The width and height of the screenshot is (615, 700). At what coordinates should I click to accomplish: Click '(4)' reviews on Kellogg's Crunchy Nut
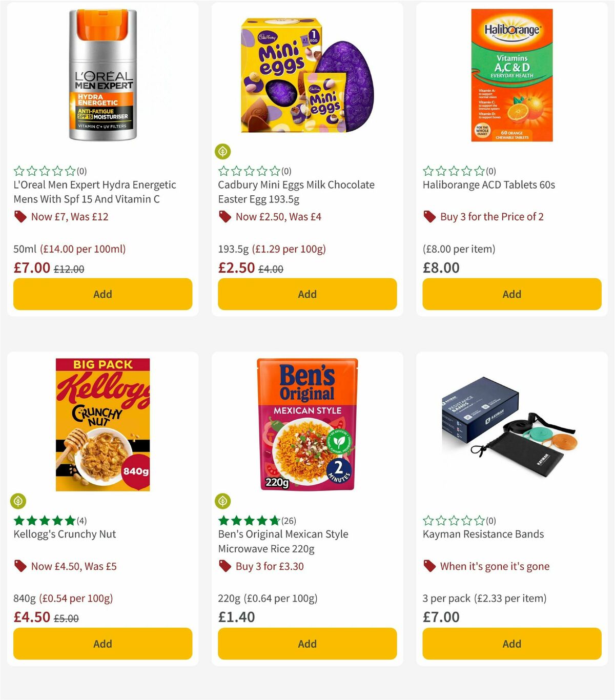point(81,520)
